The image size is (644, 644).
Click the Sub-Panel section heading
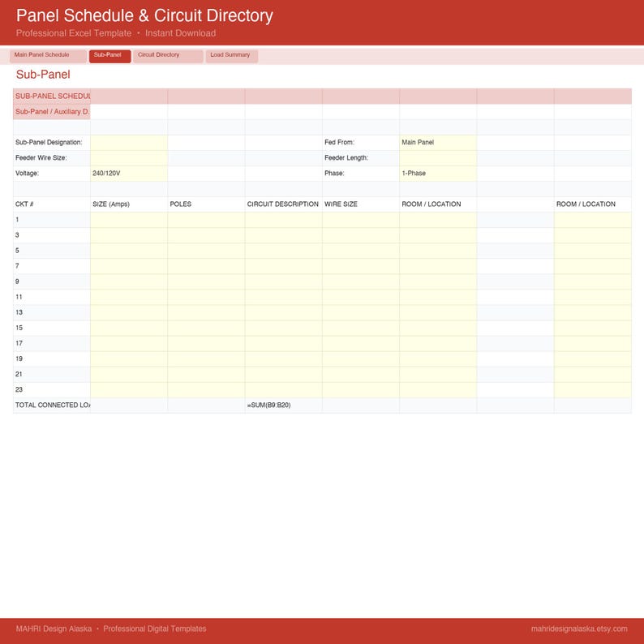(x=43, y=75)
